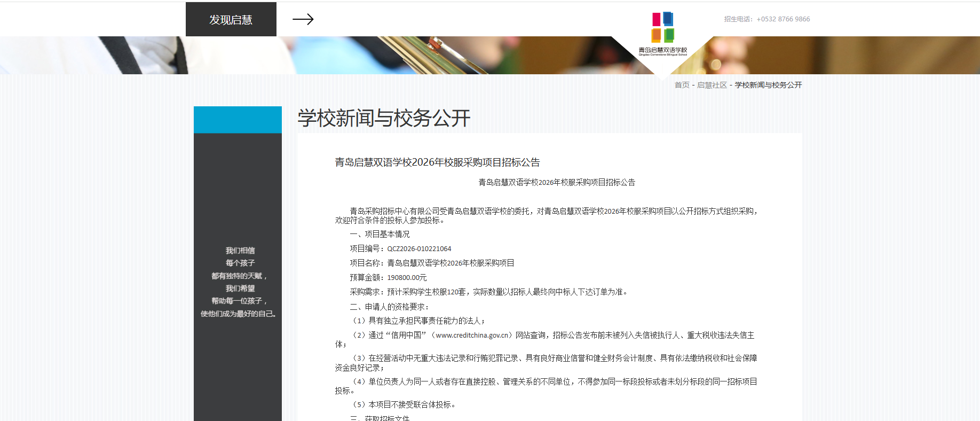The width and height of the screenshot is (980, 421).
Task: Click the centered announcement title in the article body
Action: pyautogui.click(x=557, y=182)
